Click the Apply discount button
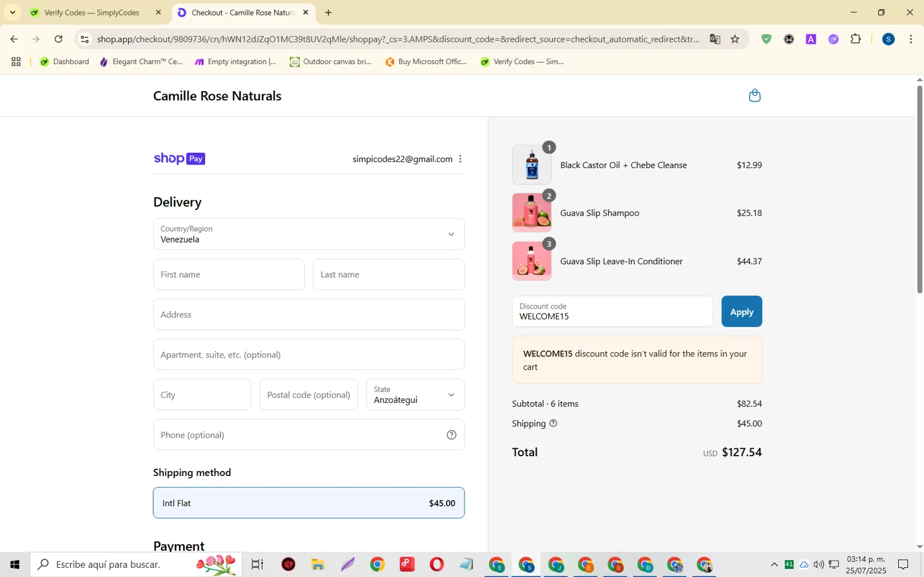The width and height of the screenshot is (924, 577). pos(742,312)
